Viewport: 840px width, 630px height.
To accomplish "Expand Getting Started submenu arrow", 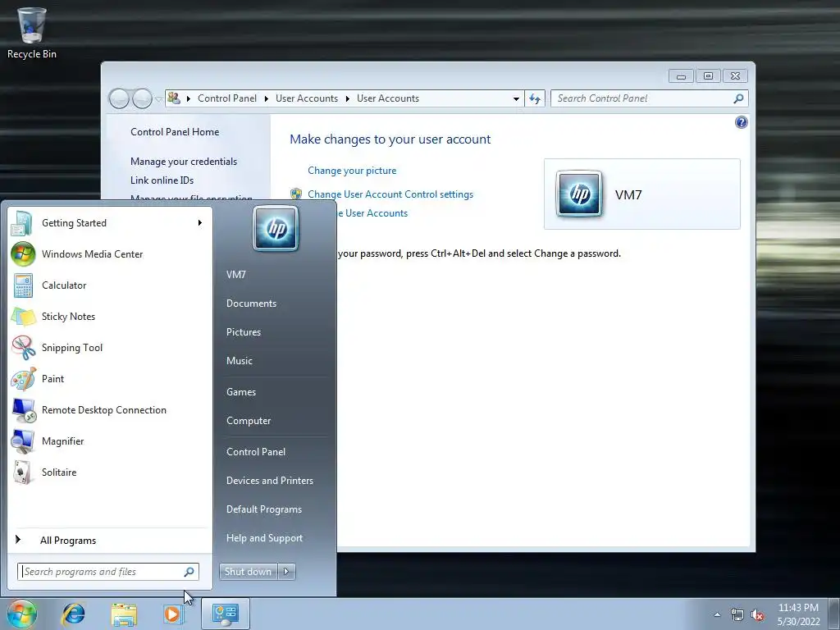I will (x=200, y=223).
